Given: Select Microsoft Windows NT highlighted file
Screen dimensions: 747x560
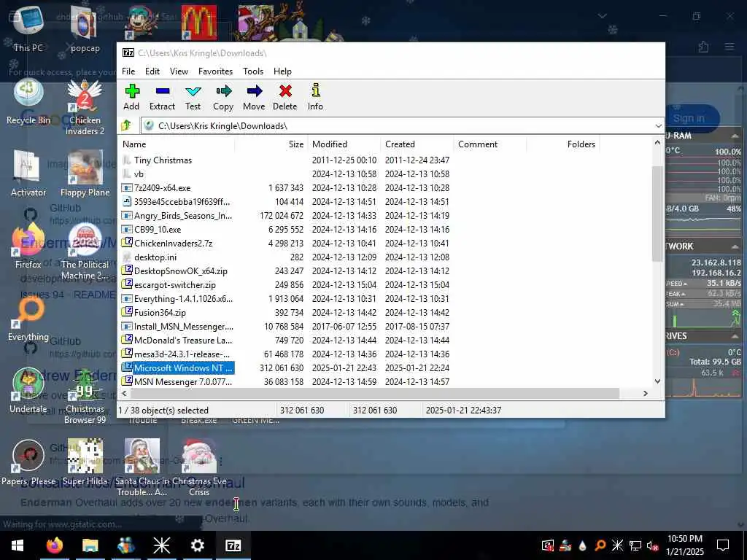Looking at the screenshot, I should 183,367.
